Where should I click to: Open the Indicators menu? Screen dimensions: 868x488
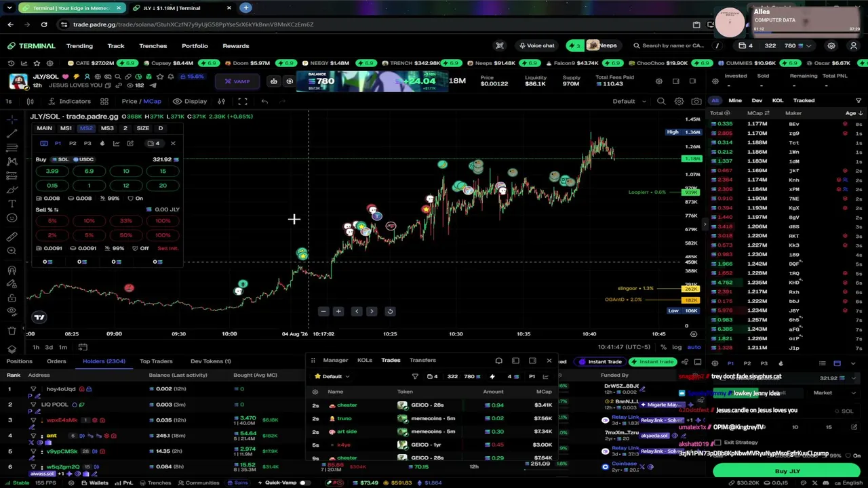[68, 102]
